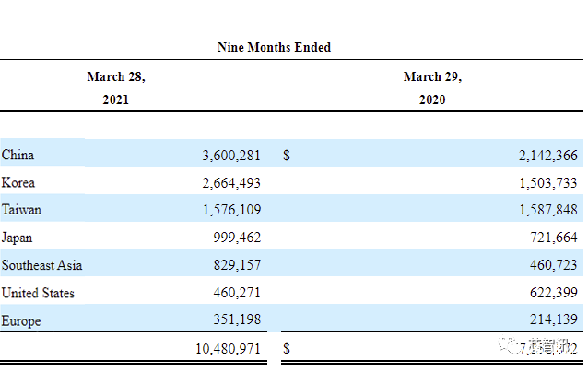Select the Europe row label
Viewport: 588px width, 371px height.
(x=21, y=321)
